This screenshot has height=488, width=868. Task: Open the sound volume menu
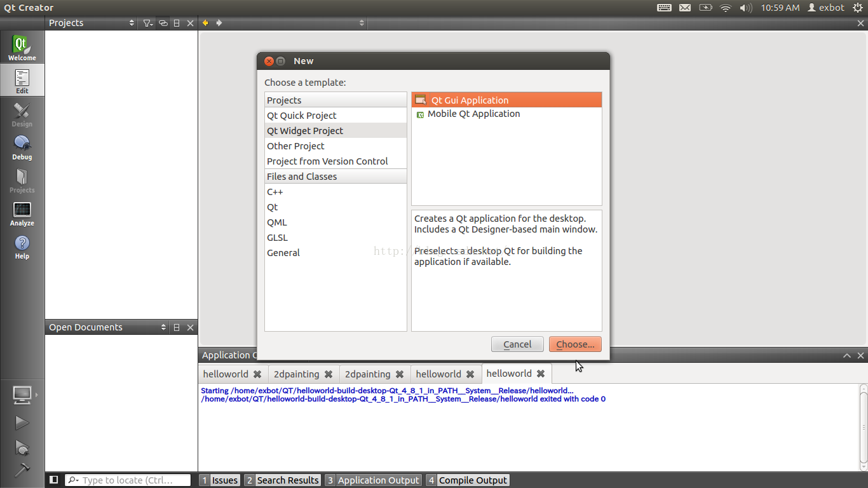point(746,8)
